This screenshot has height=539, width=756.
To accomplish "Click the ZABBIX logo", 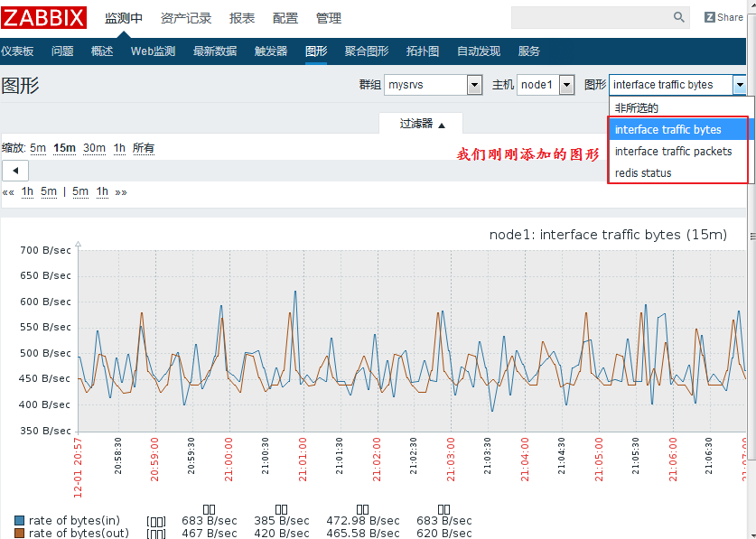I will tap(45, 17).
